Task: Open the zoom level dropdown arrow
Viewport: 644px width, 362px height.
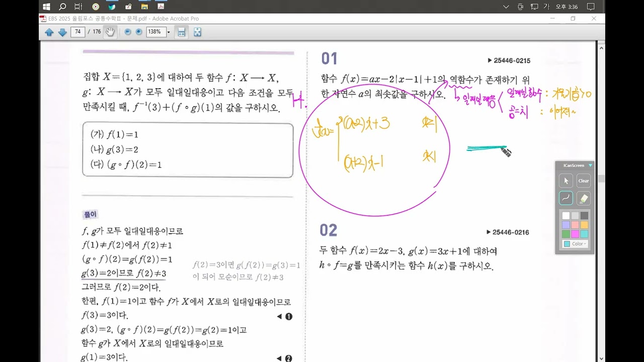Action: coord(169,32)
